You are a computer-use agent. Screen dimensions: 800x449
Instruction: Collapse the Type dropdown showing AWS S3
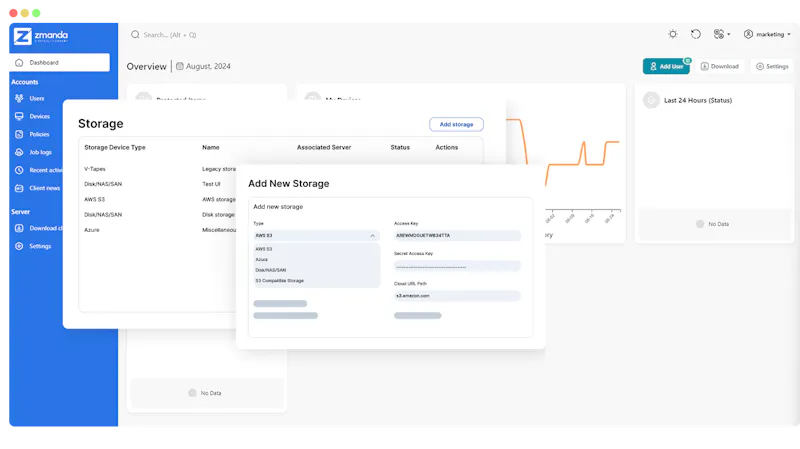click(316, 236)
